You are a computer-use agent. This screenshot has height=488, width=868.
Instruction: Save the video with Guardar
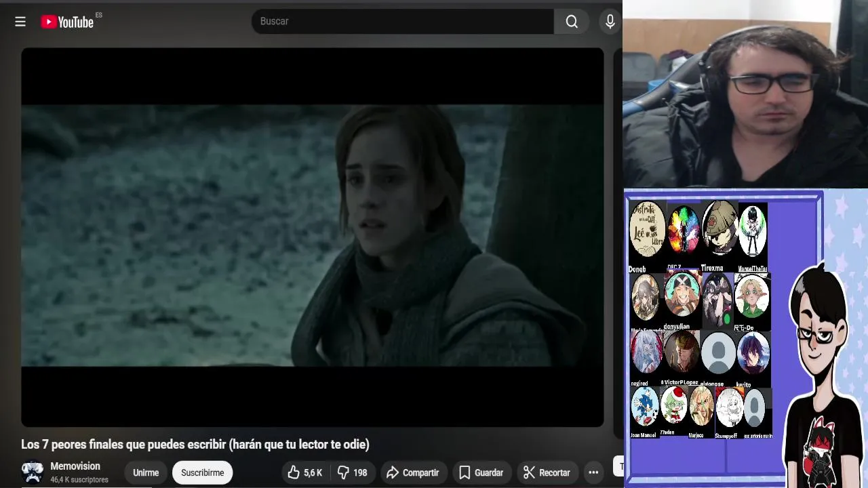(x=481, y=473)
